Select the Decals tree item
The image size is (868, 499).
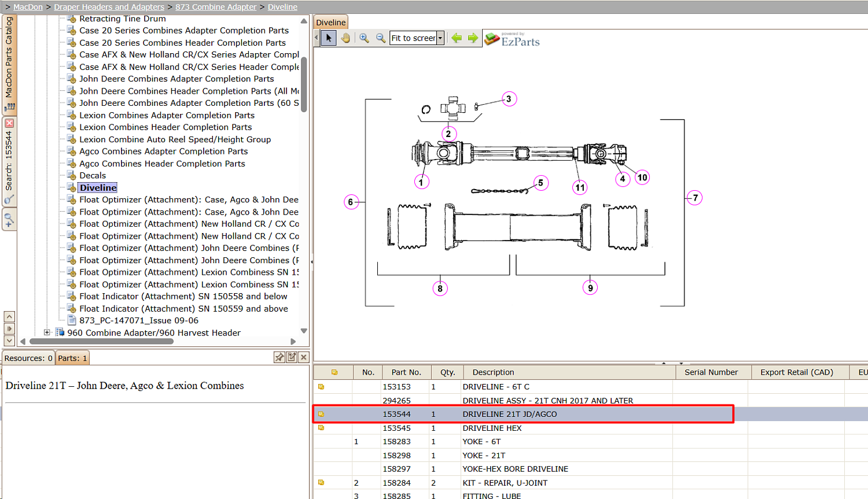(93, 175)
